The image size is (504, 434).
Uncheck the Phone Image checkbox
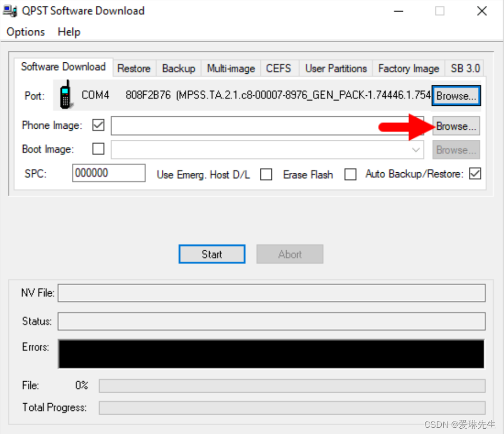[x=98, y=125]
